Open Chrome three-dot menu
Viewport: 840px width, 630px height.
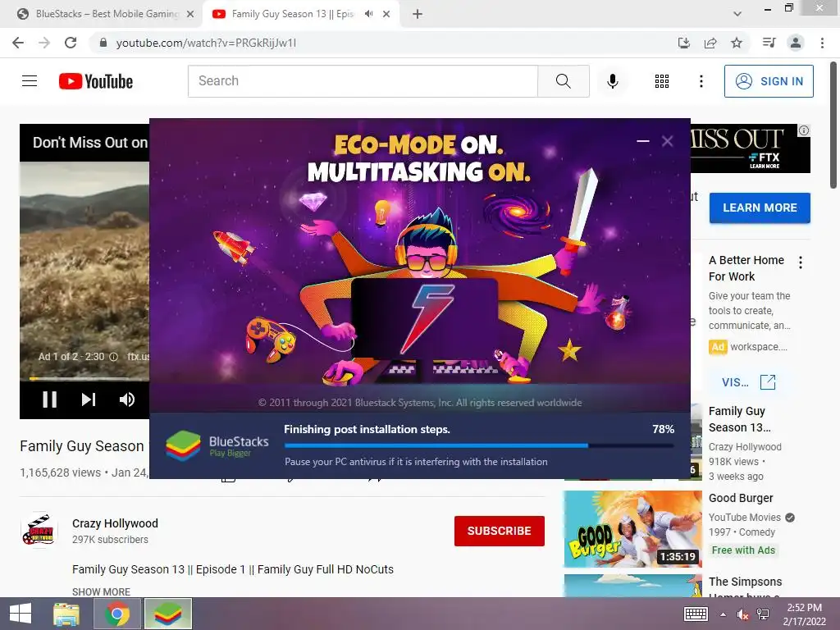coord(822,43)
